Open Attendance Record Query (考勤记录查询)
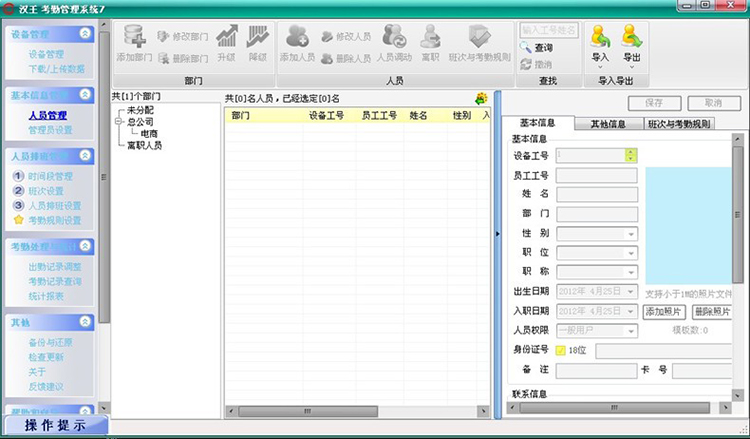This screenshot has height=439, width=750. click(55, 281)
